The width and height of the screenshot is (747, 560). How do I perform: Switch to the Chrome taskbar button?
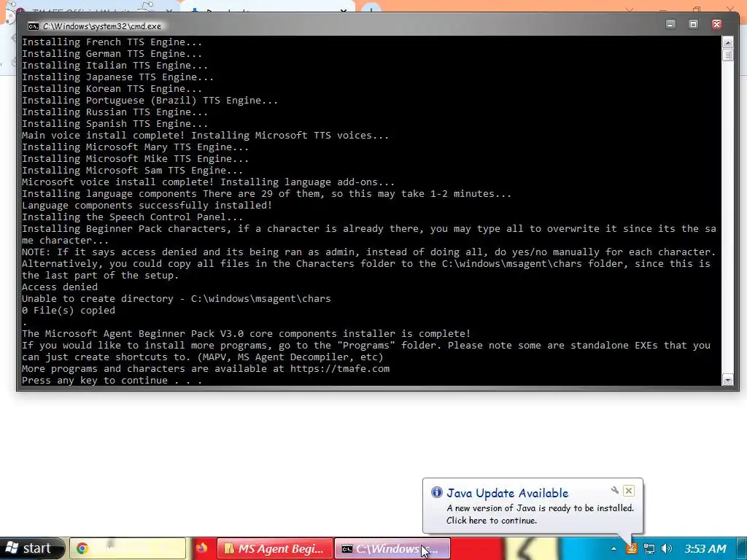(x=128, y=548)
